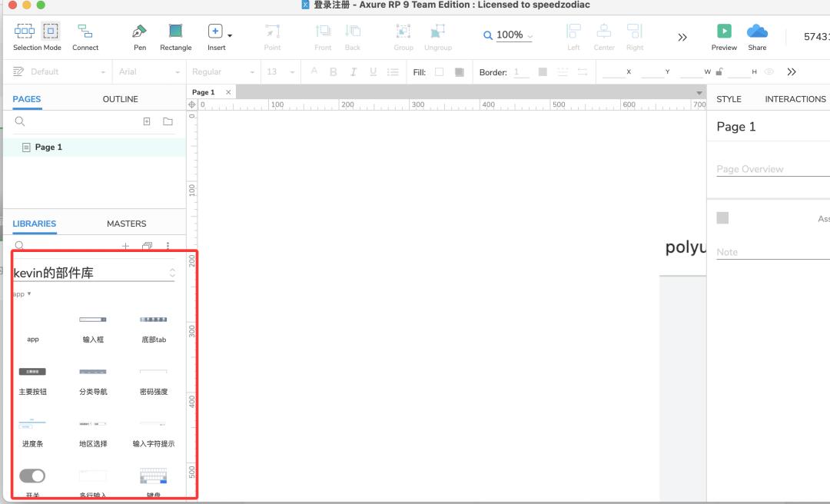830x504 pixels.
Task: Select the Rectangle tool
Action: [x=175, y=32]
